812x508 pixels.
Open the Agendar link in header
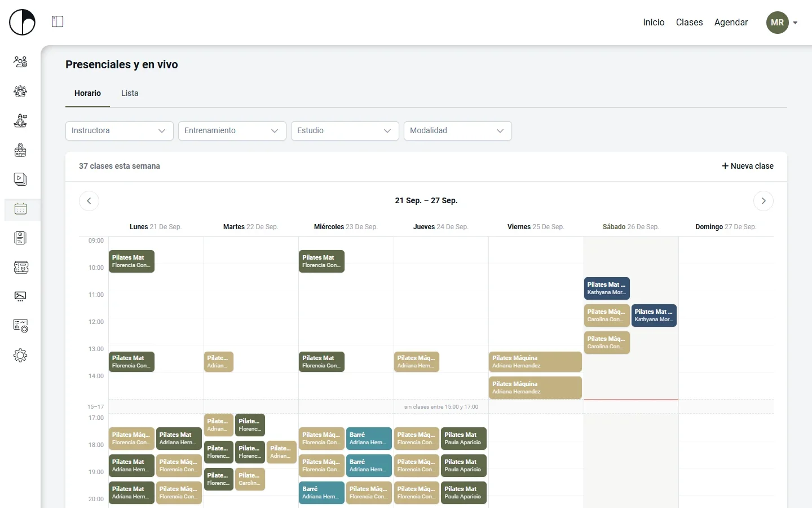click(731, 23)
